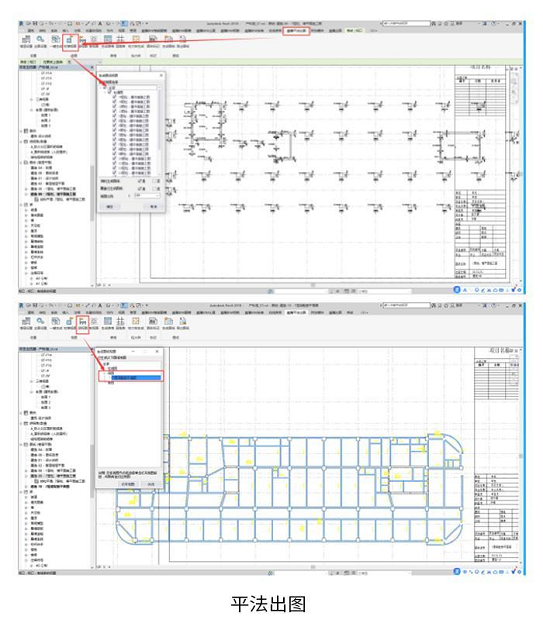Click the grid-lines hash icon in upper ribbon
This screenshot has height=630, width=543.
pos(120,39)
